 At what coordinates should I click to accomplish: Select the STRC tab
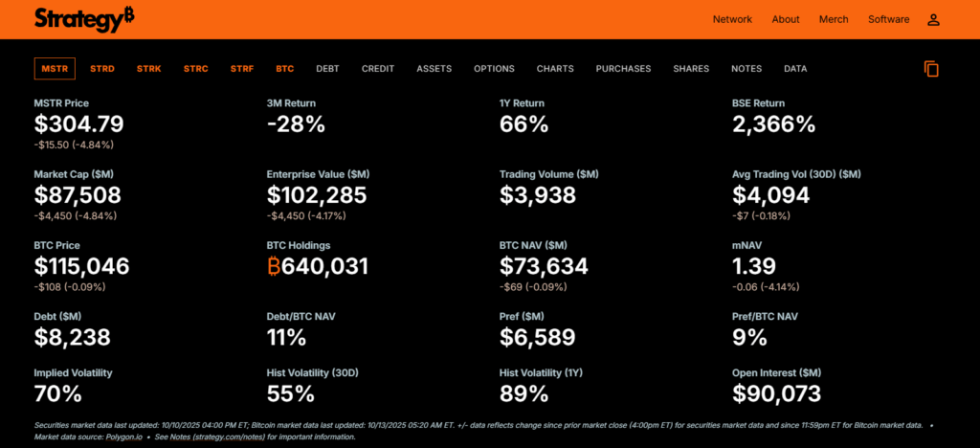195,69
